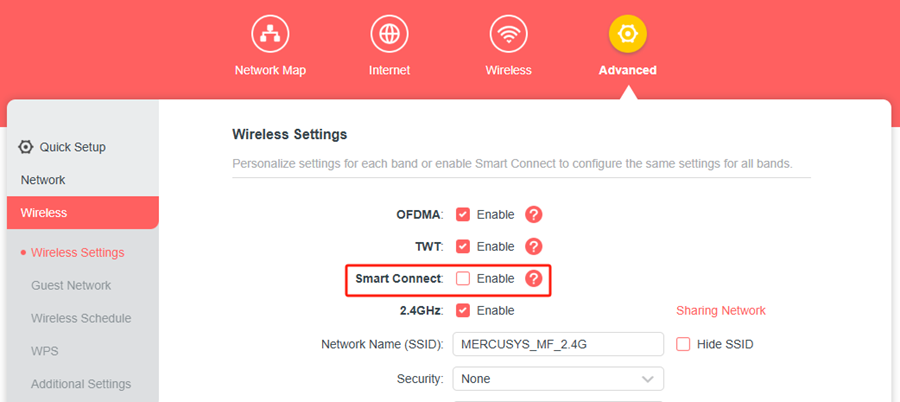Toggle the 2.4GHz Enable checkbox

click(x=463, y=310)
